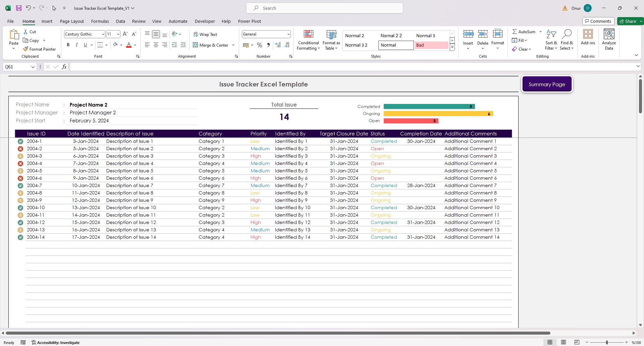Apply the Bad cell style
644x346 pixels.
click(431, 45)
